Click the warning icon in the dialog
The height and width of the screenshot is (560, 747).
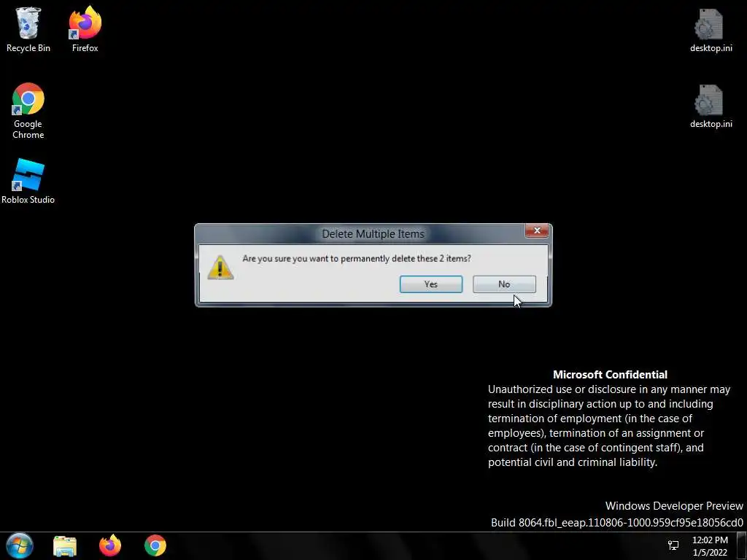click(x=220, y=267)
